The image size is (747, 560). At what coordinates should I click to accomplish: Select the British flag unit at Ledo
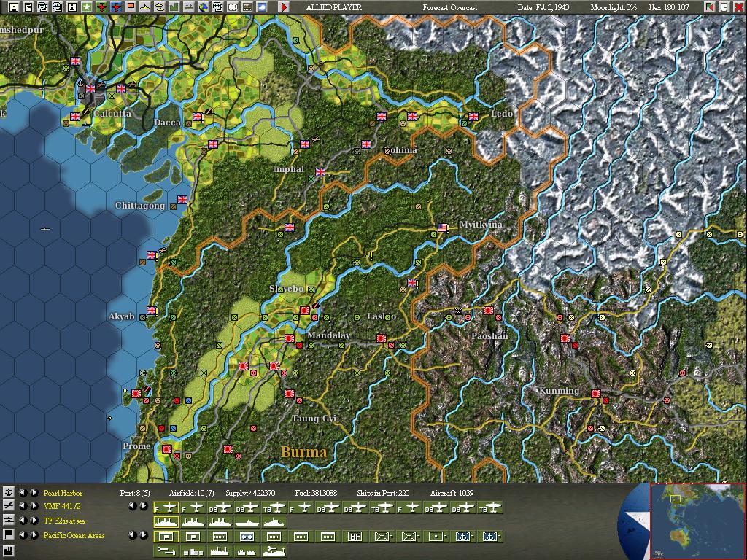click(x=473, y=116)
